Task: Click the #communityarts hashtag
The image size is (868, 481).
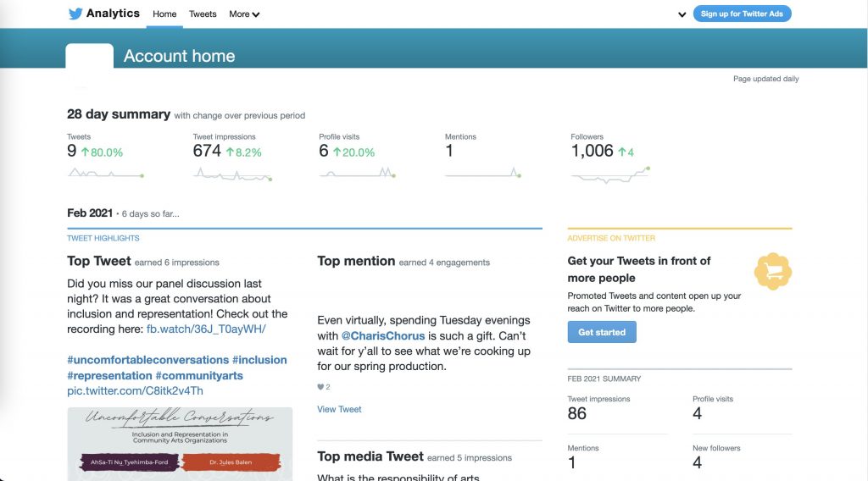Action: point(199,375)
